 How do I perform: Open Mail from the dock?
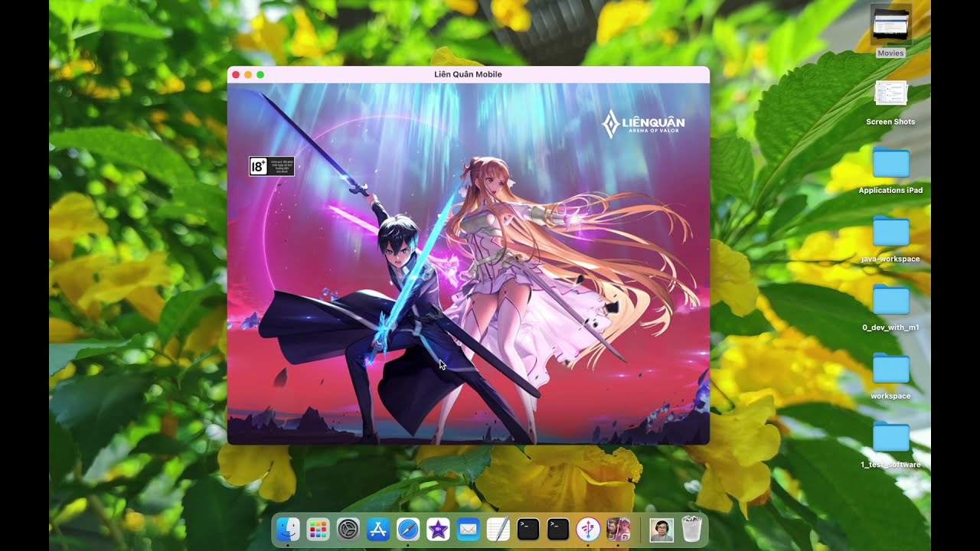[x=468, y=530]
